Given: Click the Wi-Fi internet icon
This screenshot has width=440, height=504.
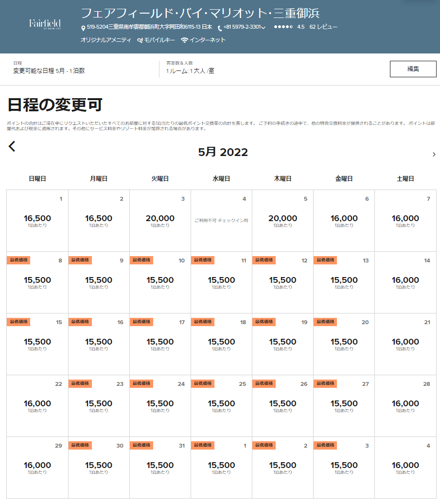Looking at the screenshot, I should pyautogui.click(x=184, y=40).
